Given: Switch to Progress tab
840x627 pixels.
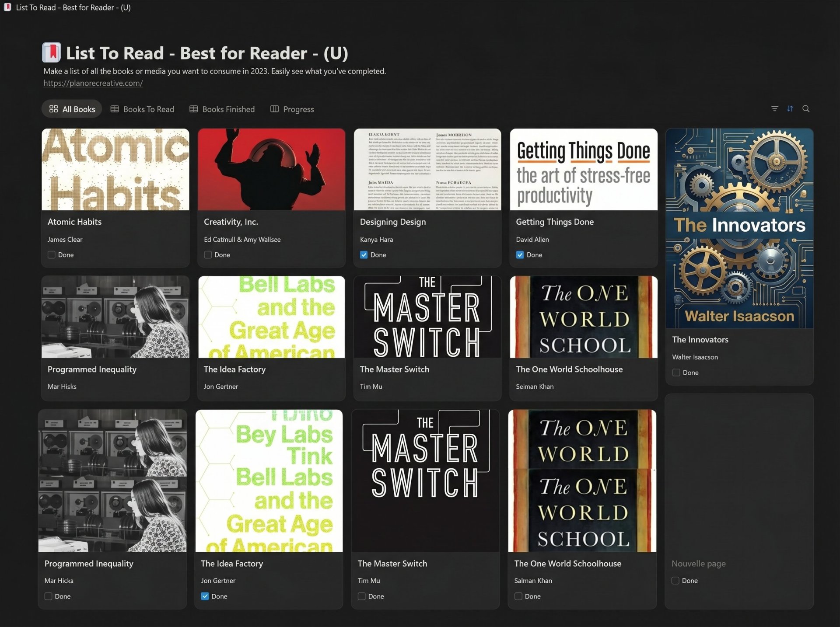Looking at the screenshot, I should point(298,109).
